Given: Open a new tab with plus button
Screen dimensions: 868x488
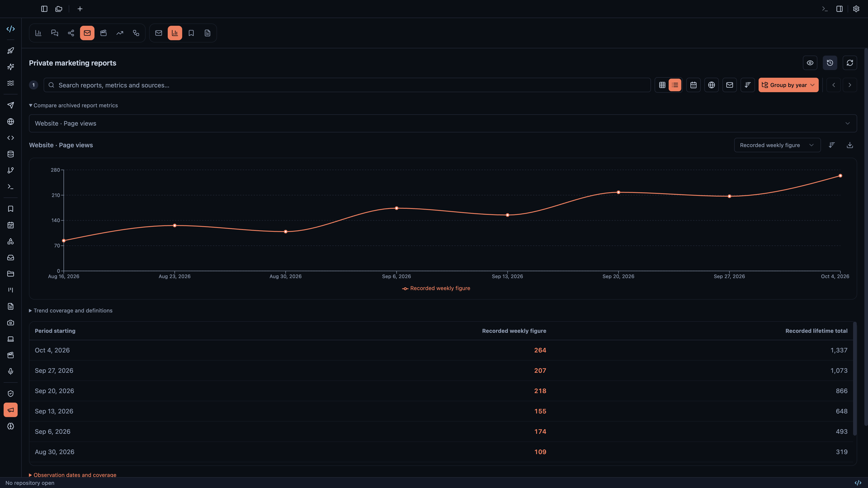Looking at the screenshot, I should click(x=80, y=9).
